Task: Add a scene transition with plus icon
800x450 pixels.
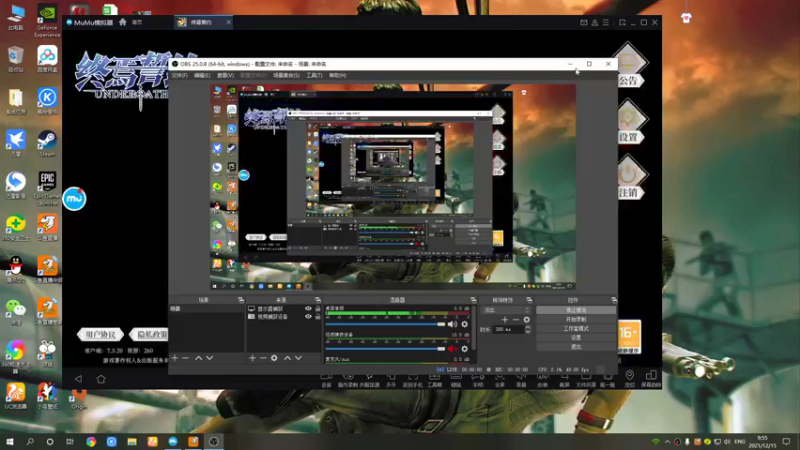Action: point(505,320)
